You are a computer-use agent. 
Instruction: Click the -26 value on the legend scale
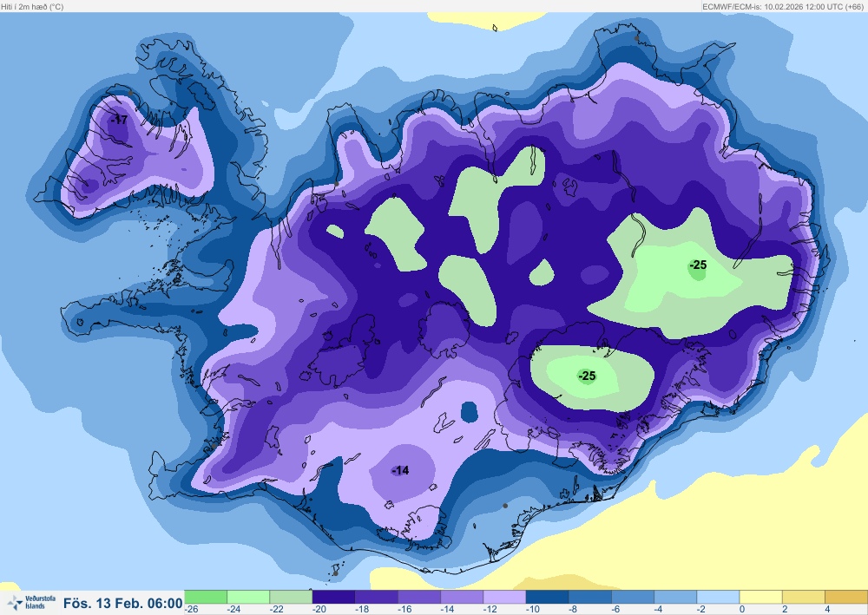pos(192,610)
